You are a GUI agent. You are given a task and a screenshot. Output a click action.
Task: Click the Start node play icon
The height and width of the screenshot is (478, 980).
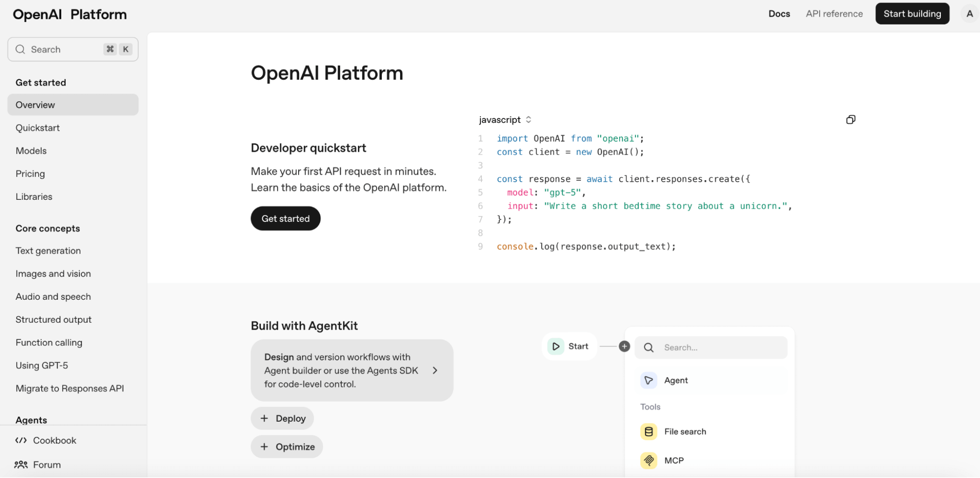tap(556, 346)
